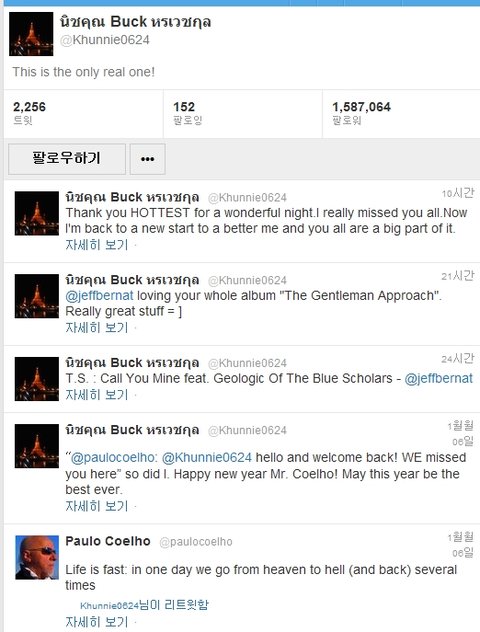Open the @Khunnie0624 handle in the profile header
The height and width of the screenshot is (632, 480).
coord(105,40)
